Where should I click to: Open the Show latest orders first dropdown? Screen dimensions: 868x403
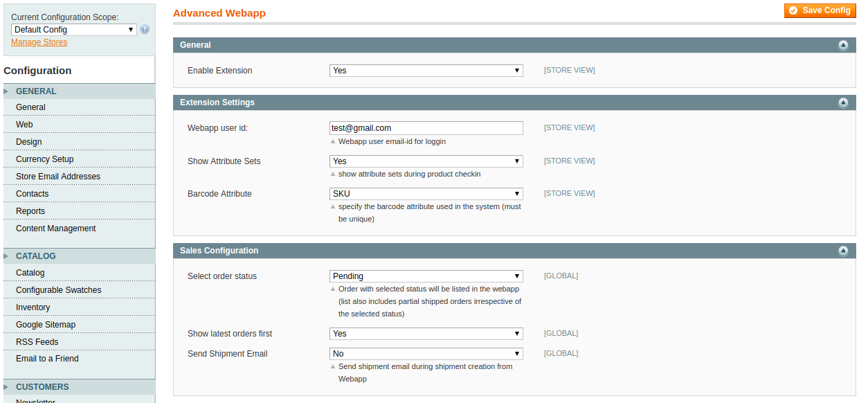point(426,333)
